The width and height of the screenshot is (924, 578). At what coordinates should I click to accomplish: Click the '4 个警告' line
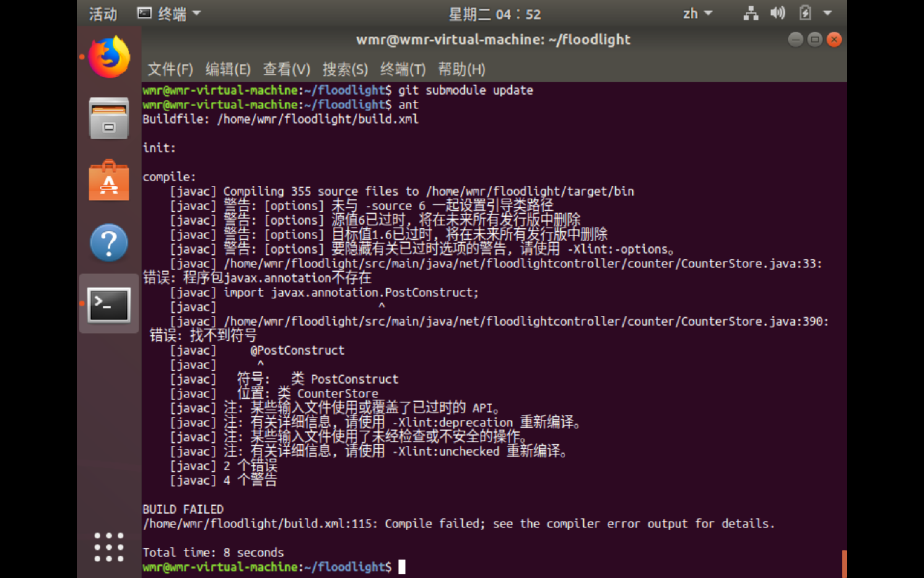223,480
